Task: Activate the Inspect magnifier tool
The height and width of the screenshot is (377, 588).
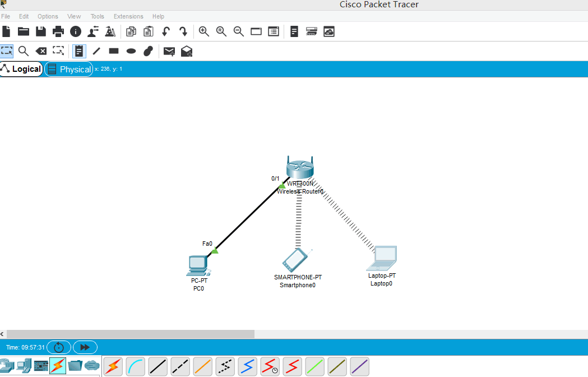Action: (x=23, y=51)
